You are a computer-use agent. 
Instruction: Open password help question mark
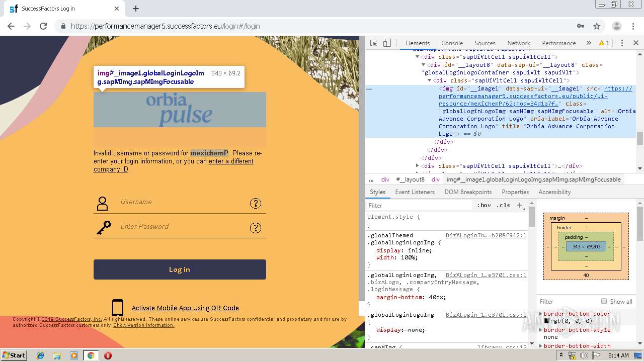coord(256,228)
